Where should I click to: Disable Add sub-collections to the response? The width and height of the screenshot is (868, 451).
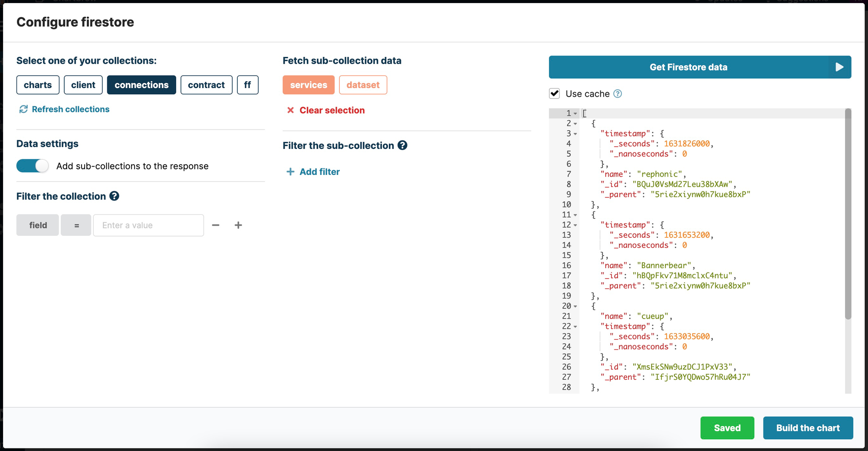(x=32, y=166)
